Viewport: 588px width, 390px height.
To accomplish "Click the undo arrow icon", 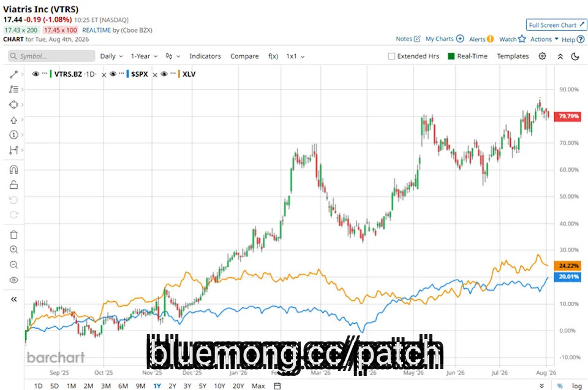I will [x=13, y=200].
